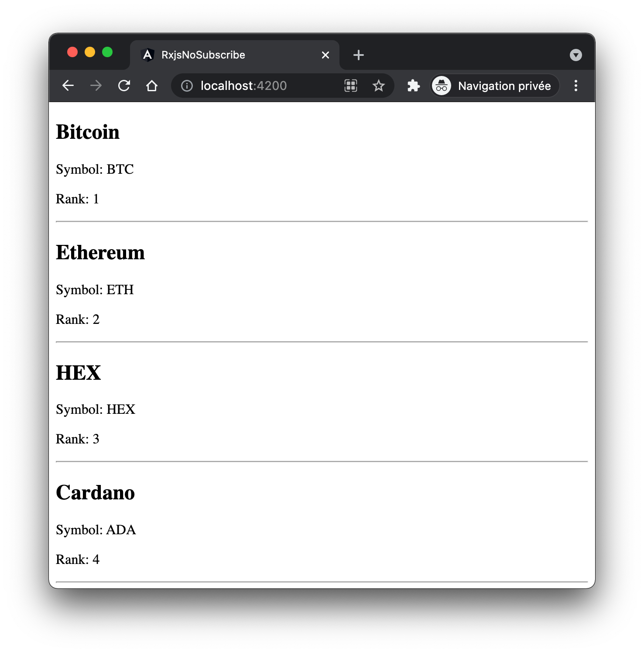The width and height of the screenshot is (644, 653).
Task: Click the yellow minimize window button
Action: tap(90, 52)
